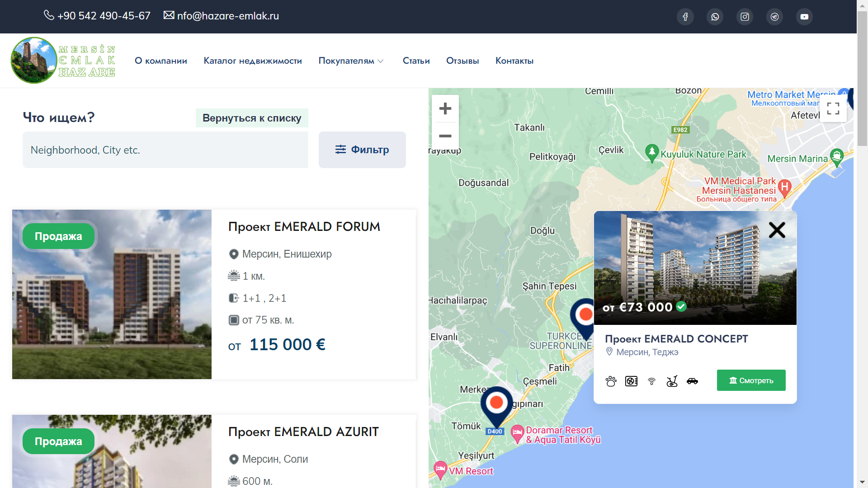Open the Telegram channel icon
Image resolution: width=868 pixels, height=488 pixels.
774,17
